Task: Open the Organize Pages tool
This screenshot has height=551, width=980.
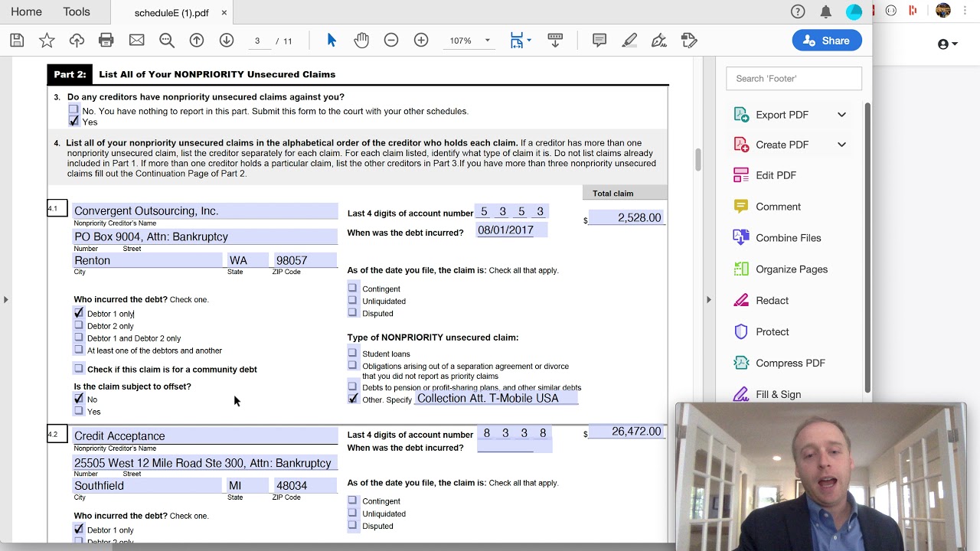Action: [791, 269]
